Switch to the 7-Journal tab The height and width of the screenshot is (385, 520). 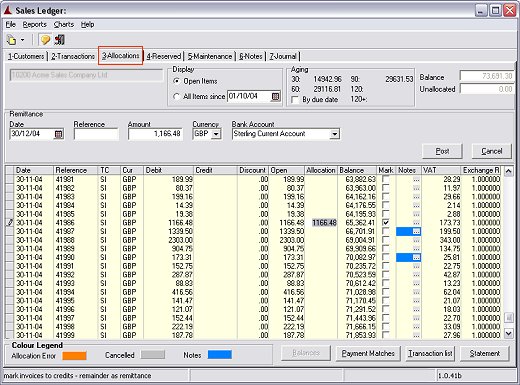tap(283, 56)
